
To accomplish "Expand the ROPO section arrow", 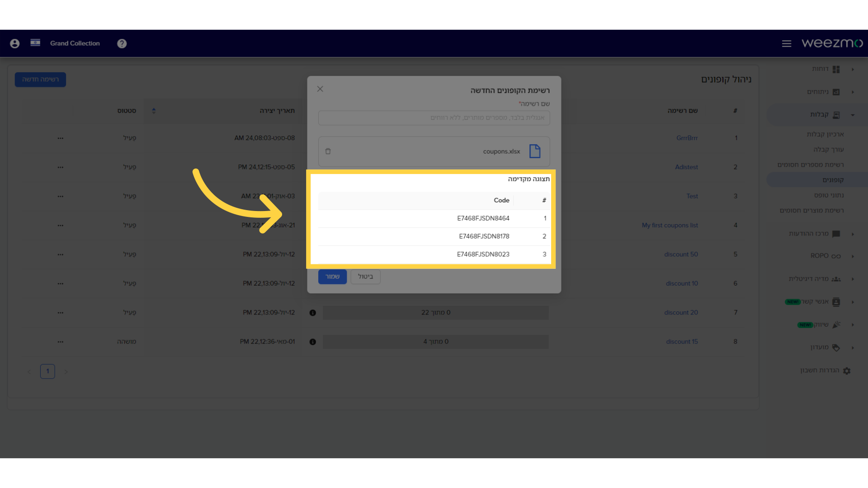I will coord(853,256).
